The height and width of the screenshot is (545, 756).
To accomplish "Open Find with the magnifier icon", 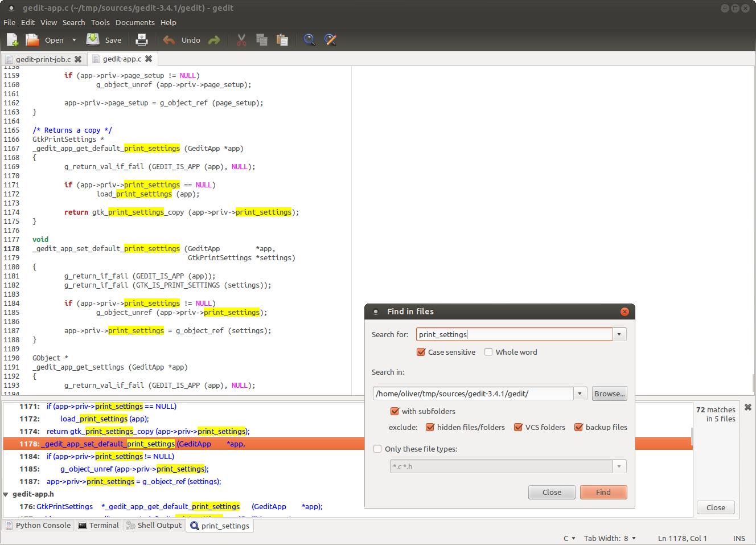I will [x=309, y=40].
